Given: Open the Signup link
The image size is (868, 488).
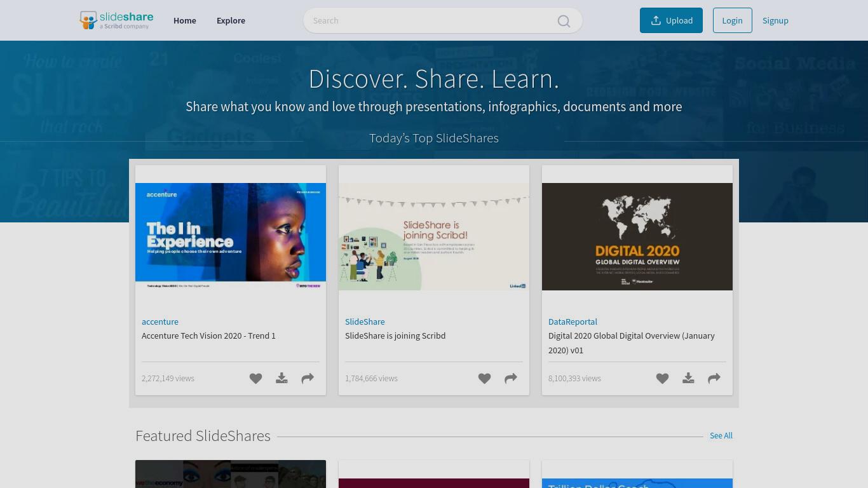Looking at the screenshot, I should [x=775, y=20].
